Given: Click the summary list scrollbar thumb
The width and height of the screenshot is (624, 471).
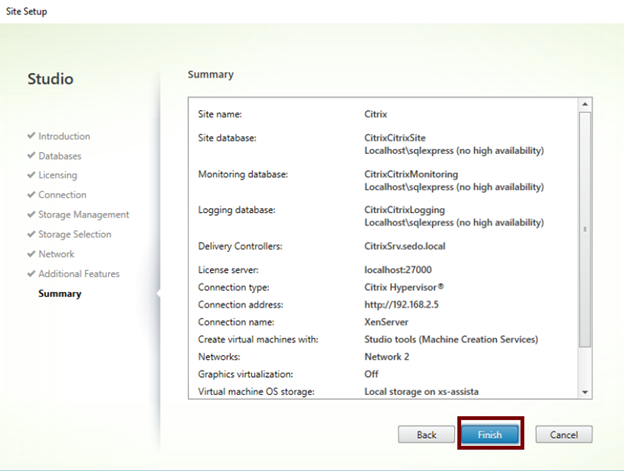Looking at the screenshot, I should tap(585, 229).
